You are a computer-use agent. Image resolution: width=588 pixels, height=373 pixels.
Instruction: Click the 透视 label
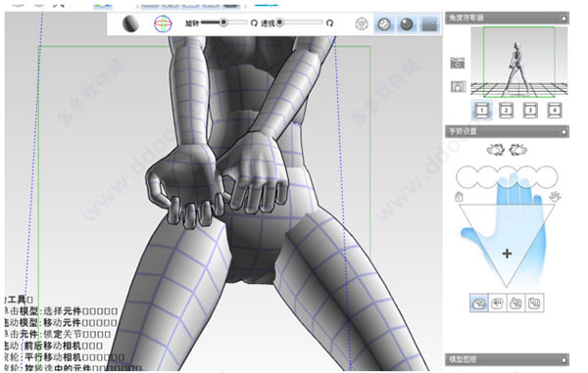coord(268,23)
